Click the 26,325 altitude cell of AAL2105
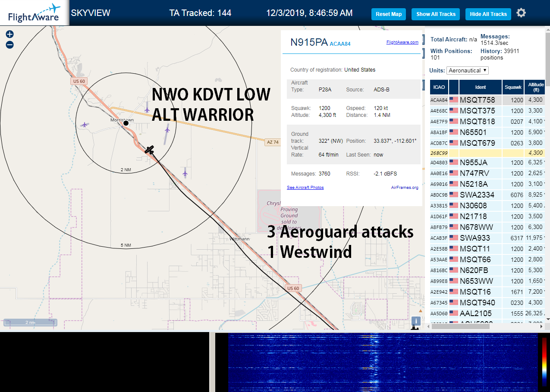Image resolution: width=550 pixels, height=392 pixels. click(535, 314)
